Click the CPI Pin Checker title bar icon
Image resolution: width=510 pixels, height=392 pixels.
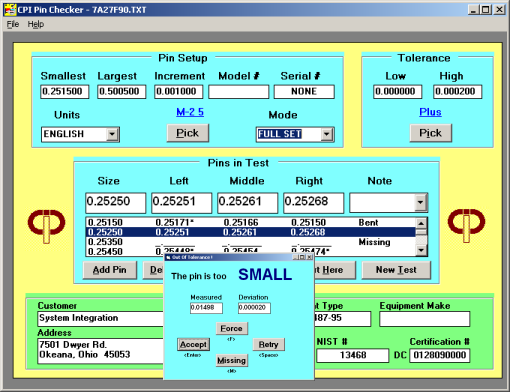click(x=10, y=10)
